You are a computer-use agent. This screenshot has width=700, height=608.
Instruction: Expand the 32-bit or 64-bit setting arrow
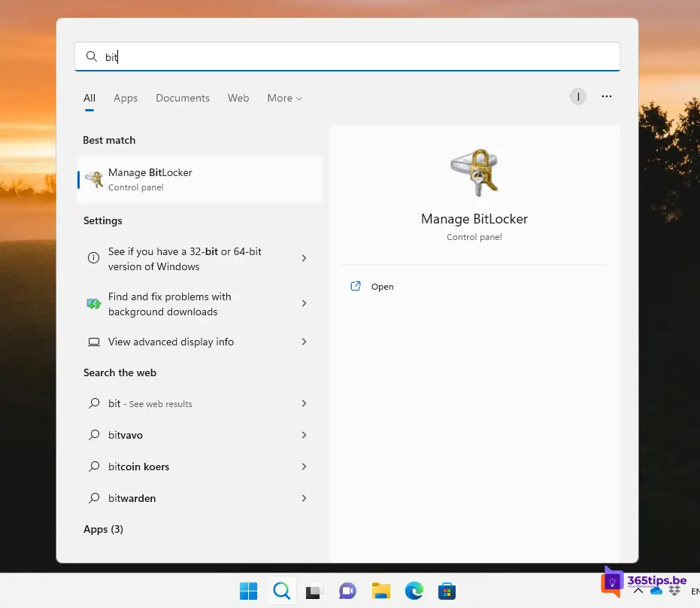pyautogui.click(x=304, y=258)
